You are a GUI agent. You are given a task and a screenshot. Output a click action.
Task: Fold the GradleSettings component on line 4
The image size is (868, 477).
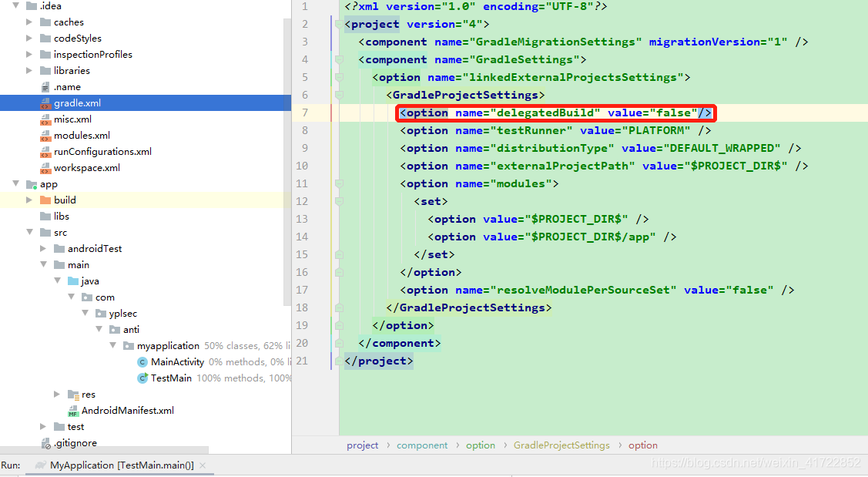(x=340, y=59)
